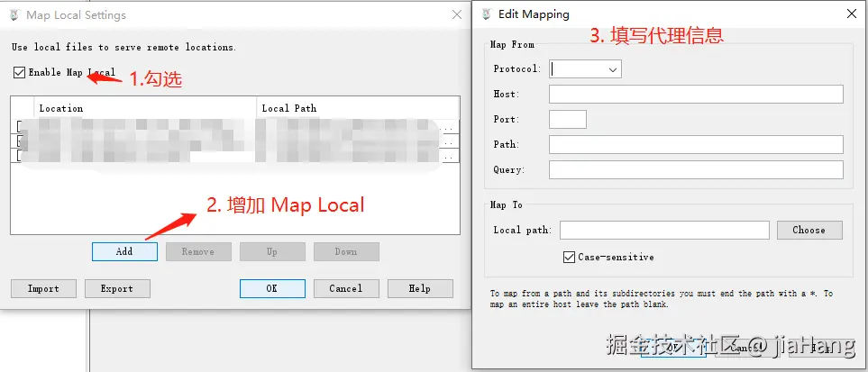The width and height of the screenshot is (868, 372).
Task: Focus the Port input field
Action: (568, 119)
